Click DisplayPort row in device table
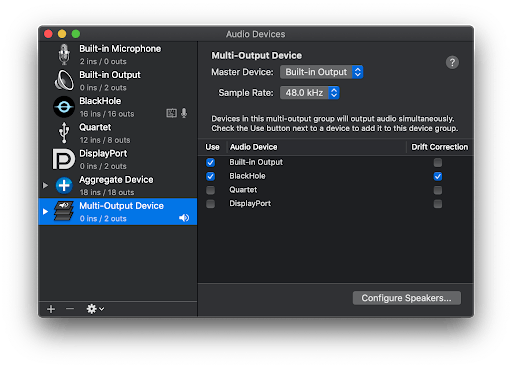Viewport: 512px width, 368px height. tap(336, 204)
